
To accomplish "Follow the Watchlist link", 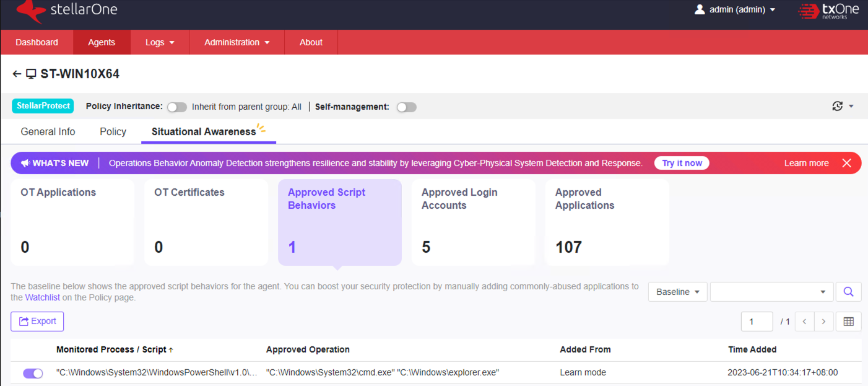I will pos(43,297).
